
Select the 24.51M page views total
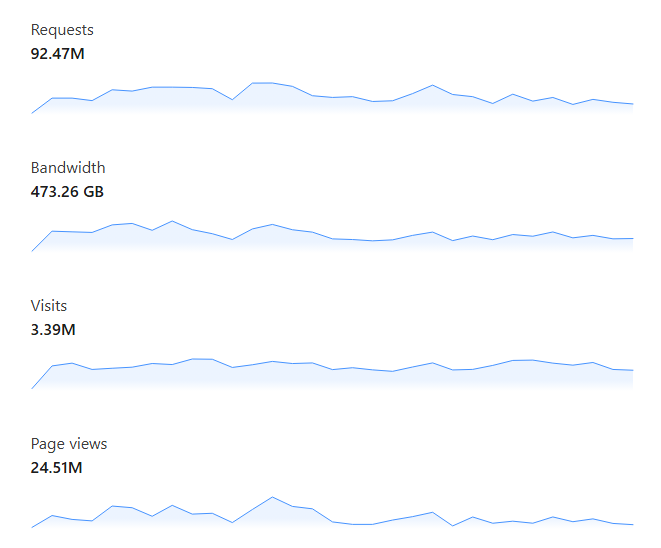[x=58, y=467]
